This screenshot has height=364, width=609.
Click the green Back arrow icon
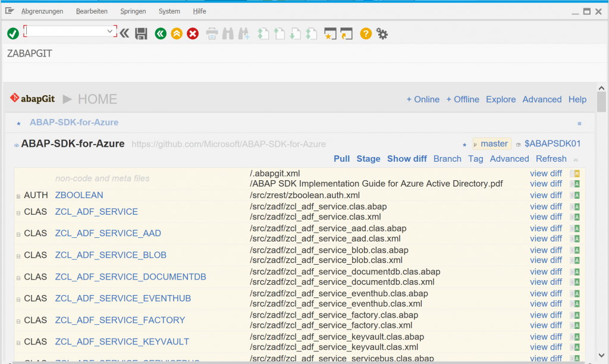(160, 34)
